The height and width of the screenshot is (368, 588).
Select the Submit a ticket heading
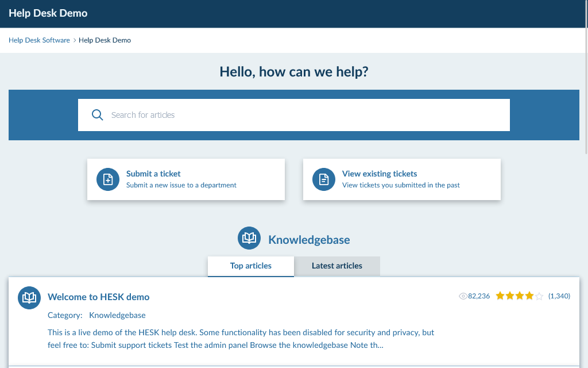coord(153,174)
